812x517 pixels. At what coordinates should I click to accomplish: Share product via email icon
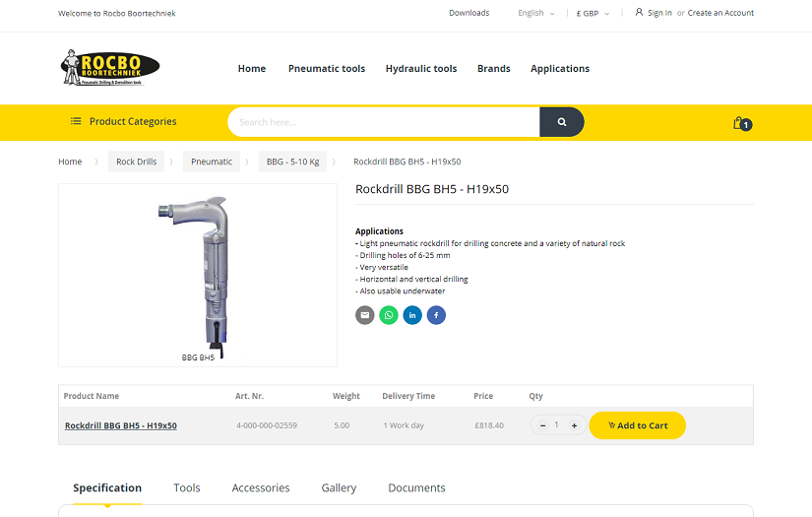point(365,315)
